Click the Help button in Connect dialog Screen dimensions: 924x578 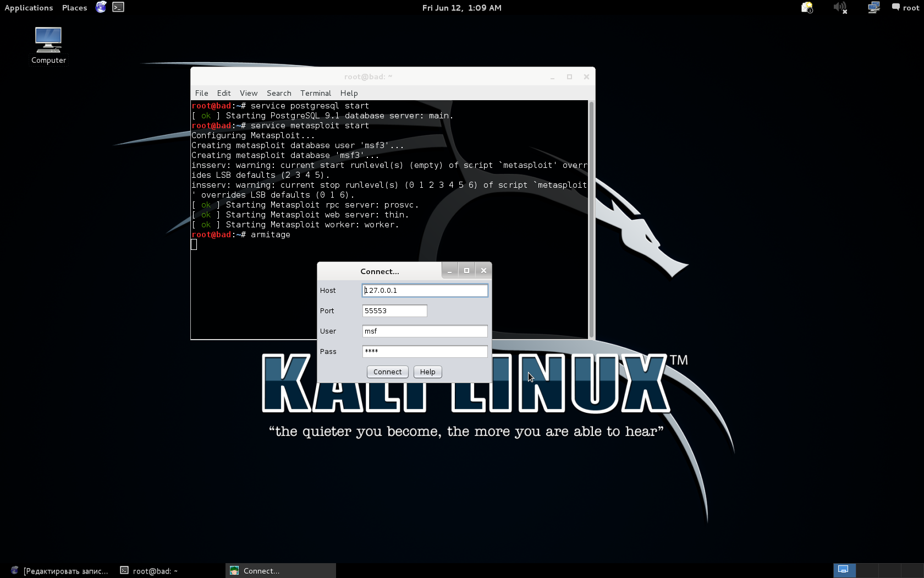(x=427, y=372)
